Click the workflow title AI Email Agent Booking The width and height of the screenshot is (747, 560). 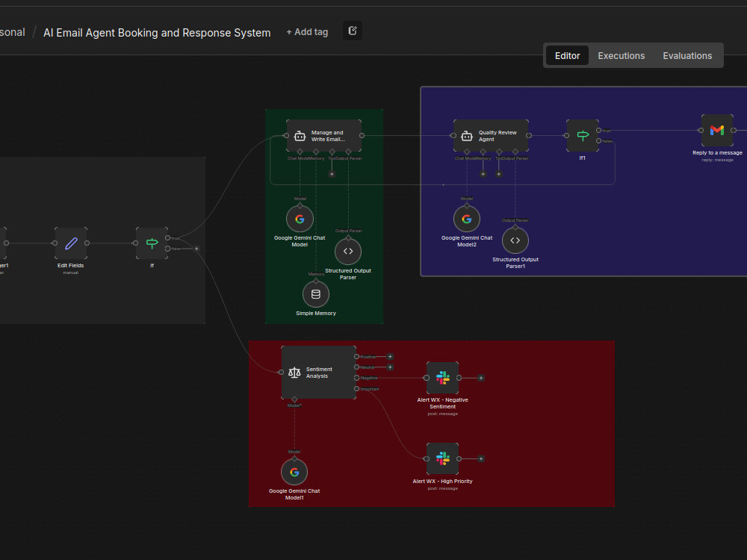tap(157, 33)
